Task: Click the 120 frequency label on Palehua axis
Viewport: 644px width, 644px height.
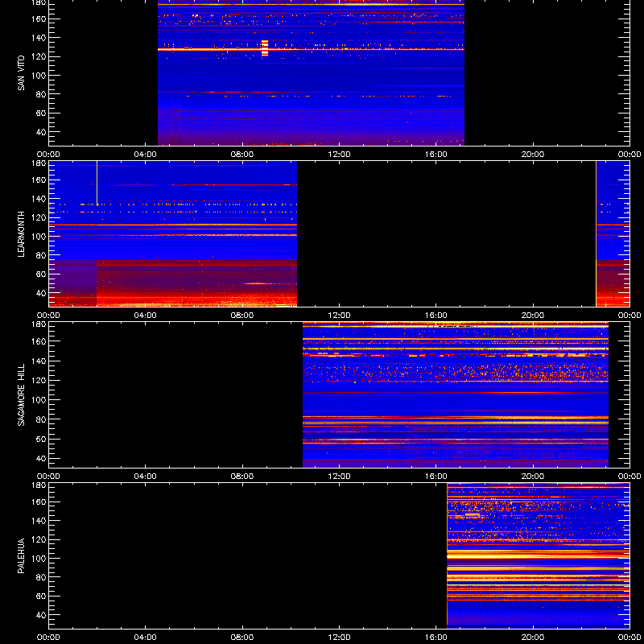Action: point(39,539)
